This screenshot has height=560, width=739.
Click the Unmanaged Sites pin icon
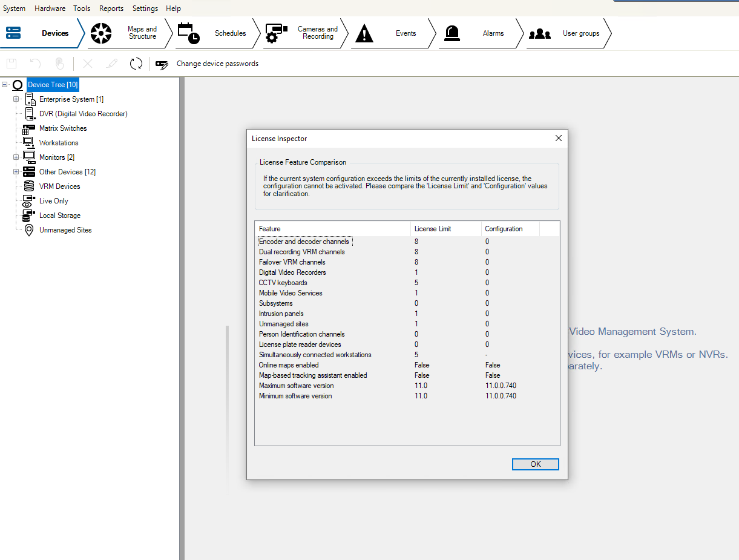(29, 230)
